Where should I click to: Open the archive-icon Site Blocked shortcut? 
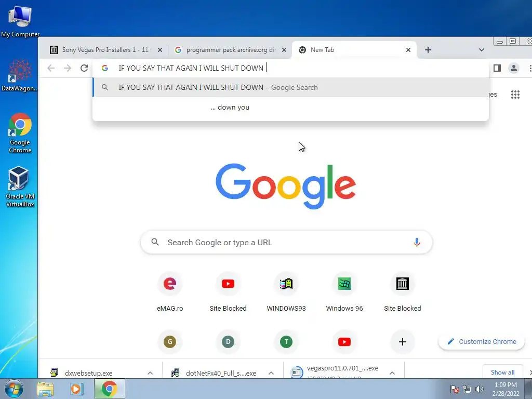403,291
